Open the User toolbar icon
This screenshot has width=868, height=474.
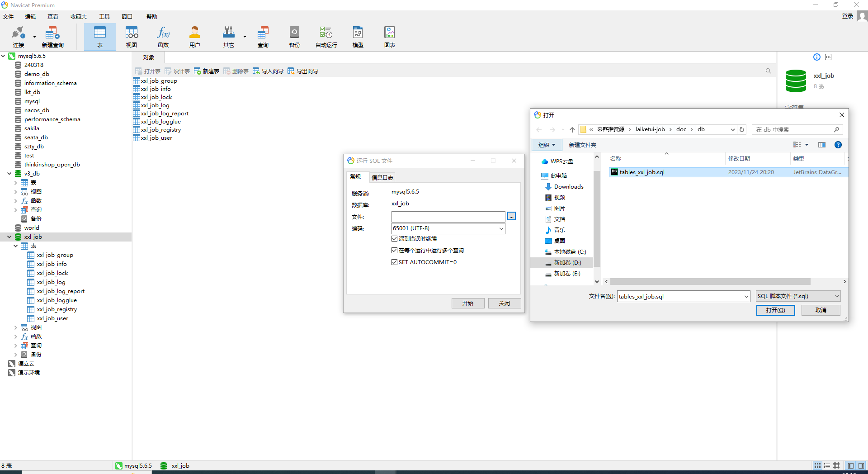point(195,37)
